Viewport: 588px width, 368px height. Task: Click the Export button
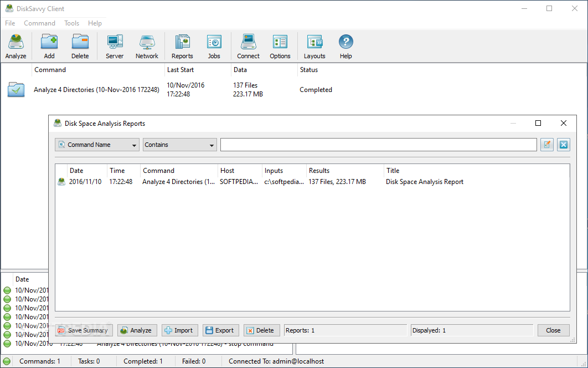tap(220, 330)
